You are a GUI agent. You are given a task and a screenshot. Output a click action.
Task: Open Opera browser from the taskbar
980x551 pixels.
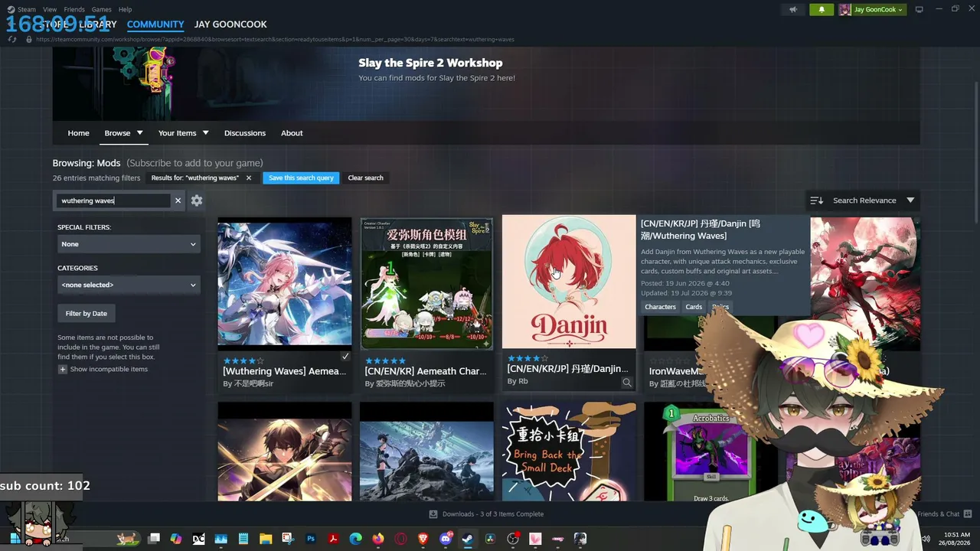pos(400,539)
